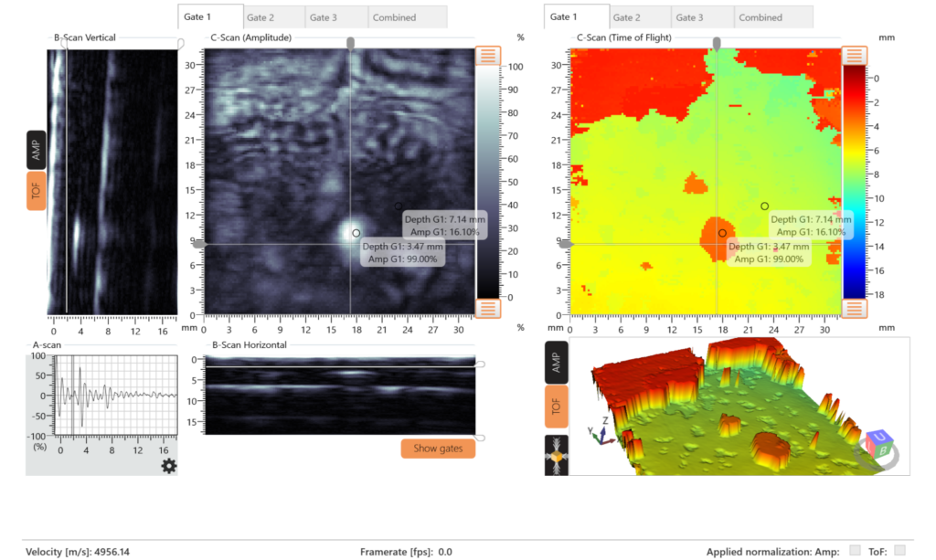Click the Show gates button
The height and width of the screenshot is (560, 936).
pos(438,449)
